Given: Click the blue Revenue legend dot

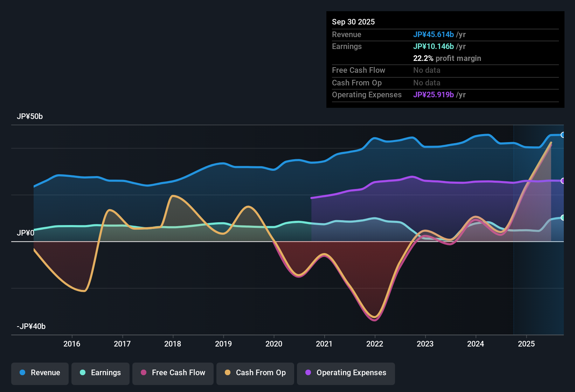Looking at the screenshot, I should pyautogui.click(x=22, y=373).
